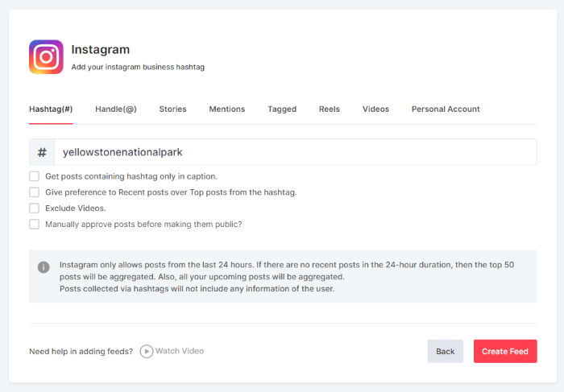Toggle manual approval of posts checkbox
This screenshot has width=564, height=392.
coord(34,225)
